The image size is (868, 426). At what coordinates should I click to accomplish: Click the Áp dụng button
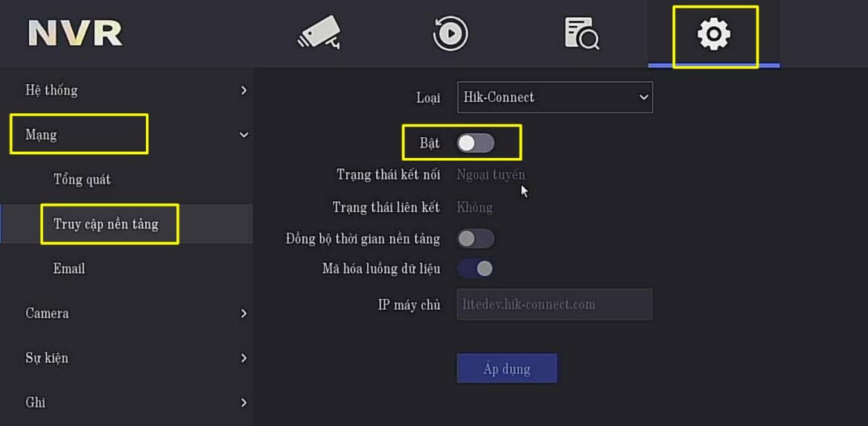[507, 369]
